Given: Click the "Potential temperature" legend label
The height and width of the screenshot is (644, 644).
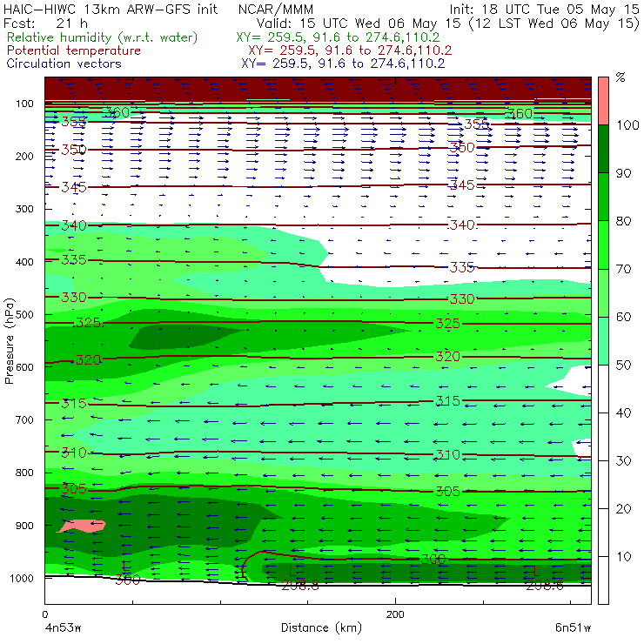Looking at the screenshot, I should point(73,50).
